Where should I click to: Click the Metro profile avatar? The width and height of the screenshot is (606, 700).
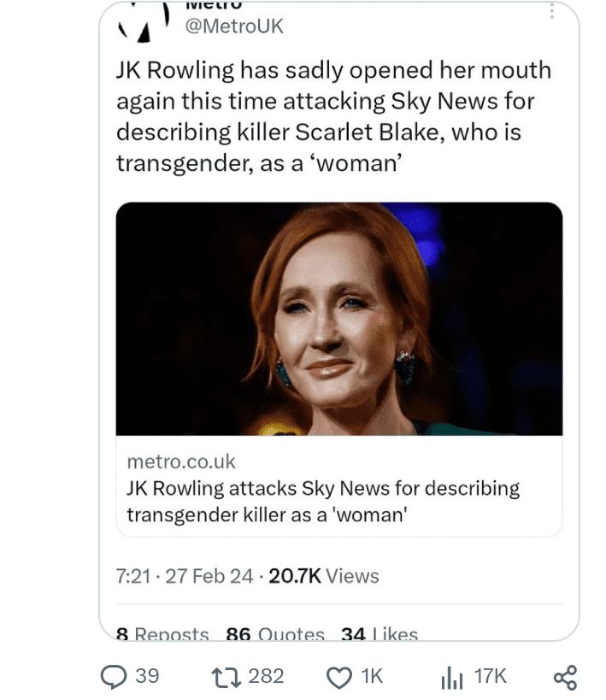point(144,21)
